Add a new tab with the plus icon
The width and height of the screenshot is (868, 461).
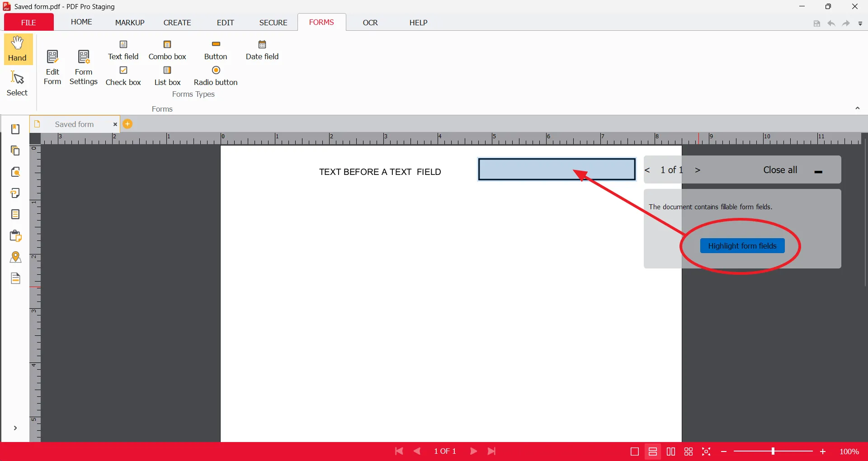point(128,124)
